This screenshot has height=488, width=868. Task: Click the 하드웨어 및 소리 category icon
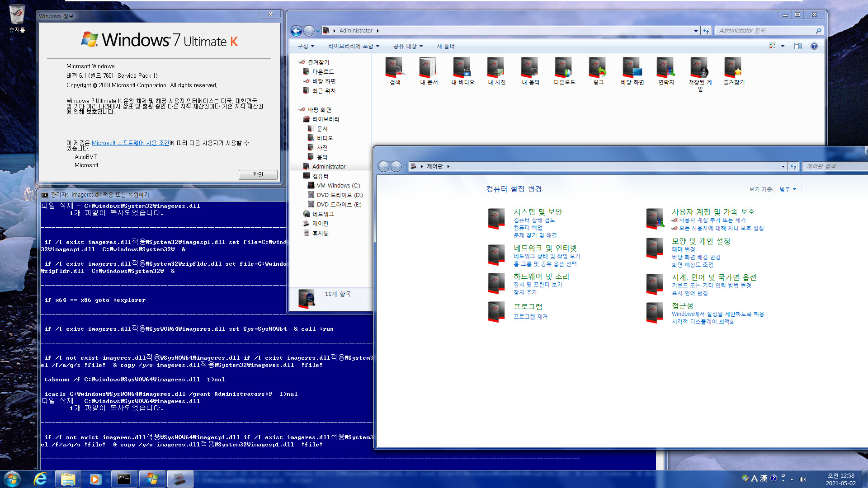tap(496, 283)
